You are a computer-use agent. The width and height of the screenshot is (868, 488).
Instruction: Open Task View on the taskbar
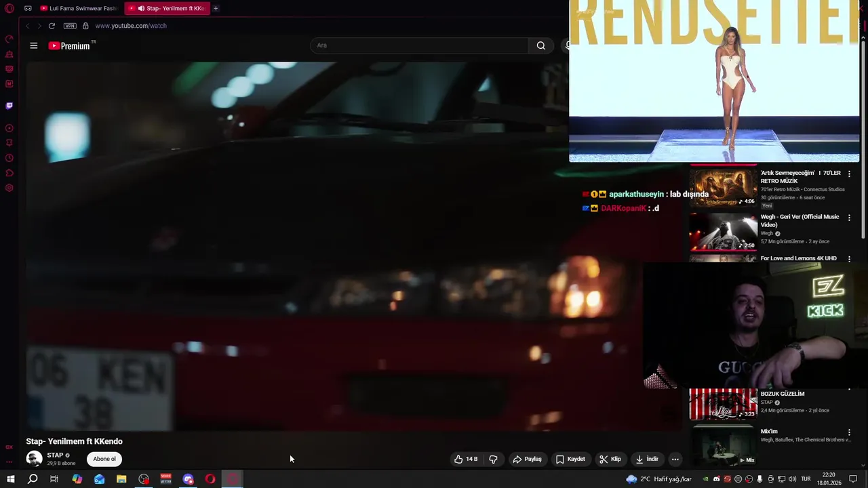point(54,479)
